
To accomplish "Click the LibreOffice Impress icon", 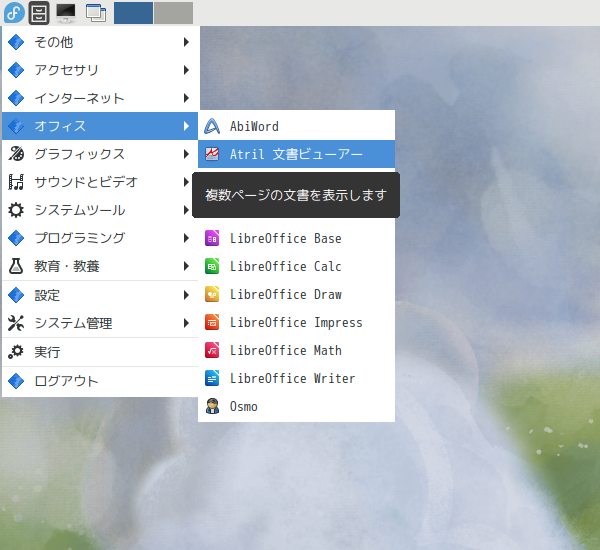I will [x=212, y=322].
